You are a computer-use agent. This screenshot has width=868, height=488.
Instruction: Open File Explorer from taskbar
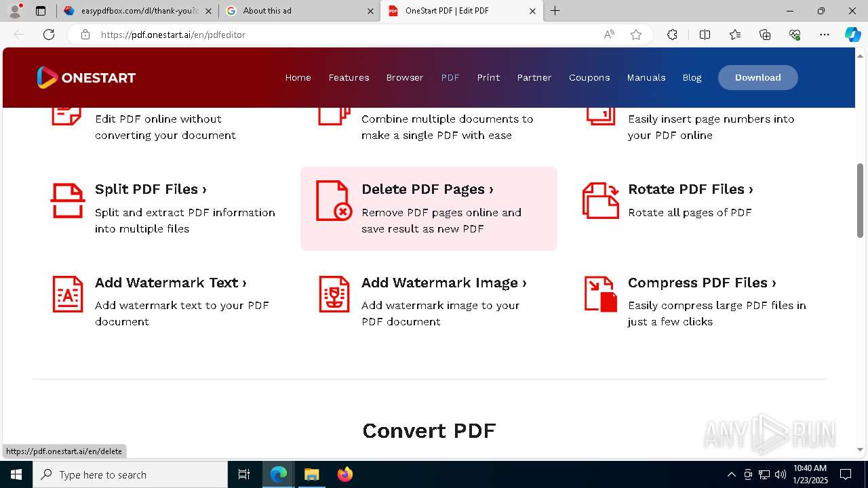point(311,474)
